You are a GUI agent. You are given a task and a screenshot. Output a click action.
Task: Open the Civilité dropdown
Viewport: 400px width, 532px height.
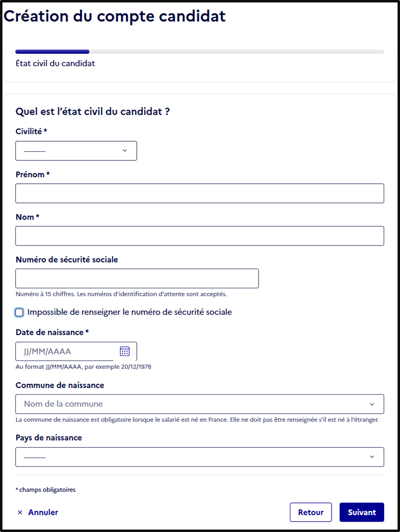click(76, 150)
